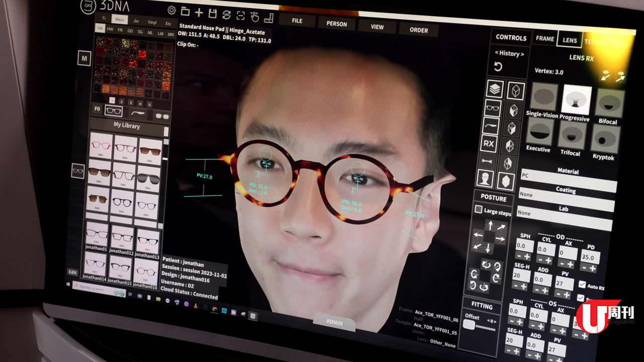
Task: Click the width measurement arrows icon
Action: (x=487, y=161)
